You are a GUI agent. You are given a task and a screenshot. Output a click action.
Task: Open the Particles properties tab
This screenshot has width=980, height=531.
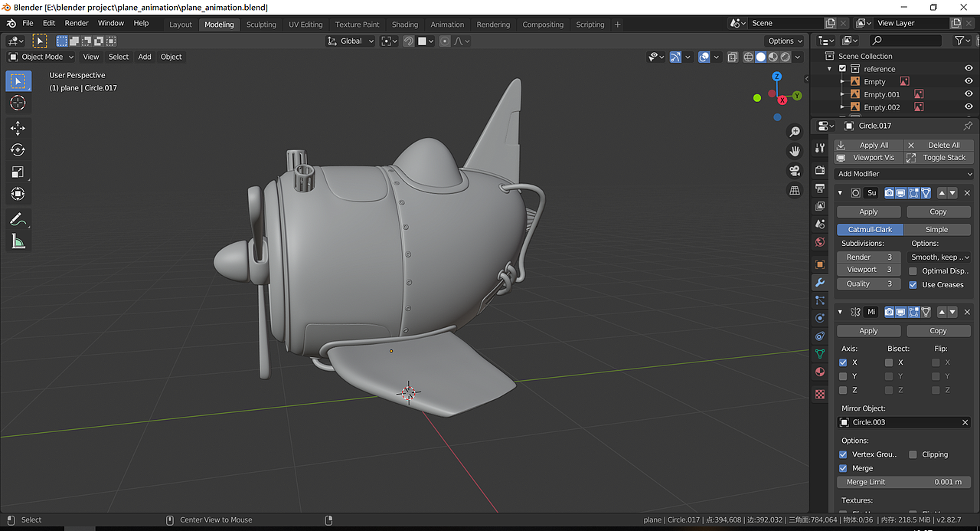[820, 300]
